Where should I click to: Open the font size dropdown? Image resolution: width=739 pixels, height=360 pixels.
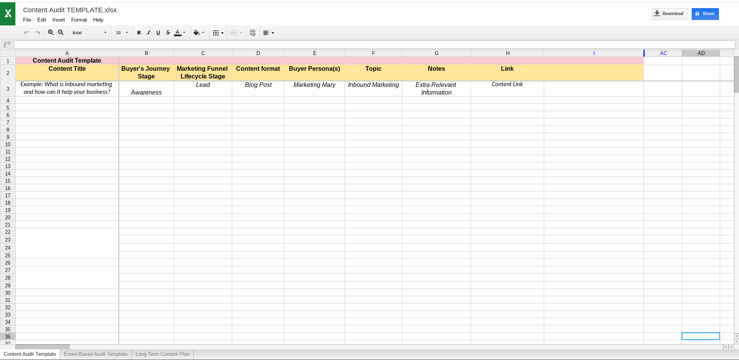pos(122,33)
